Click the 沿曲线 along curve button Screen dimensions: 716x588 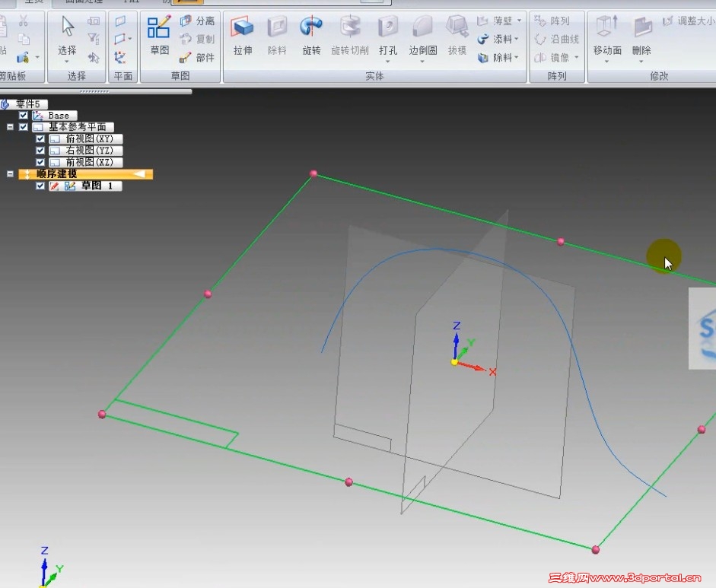tap(557, 40)
